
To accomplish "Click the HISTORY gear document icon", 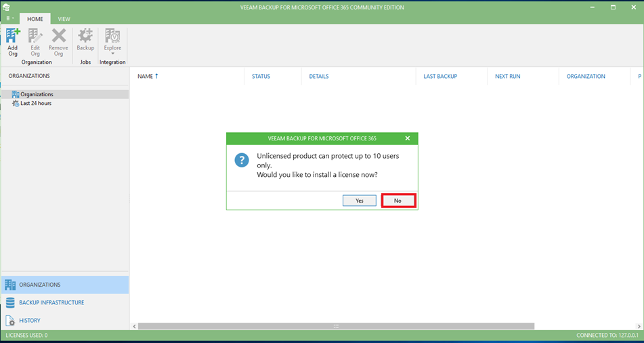I will [x=10, y=321].
